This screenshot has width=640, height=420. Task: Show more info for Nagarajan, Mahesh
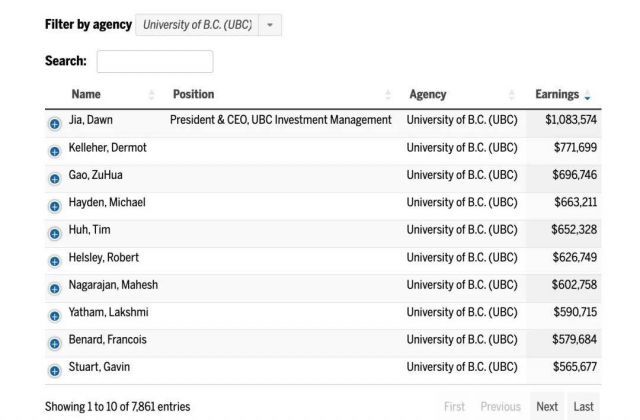[54, 289]
